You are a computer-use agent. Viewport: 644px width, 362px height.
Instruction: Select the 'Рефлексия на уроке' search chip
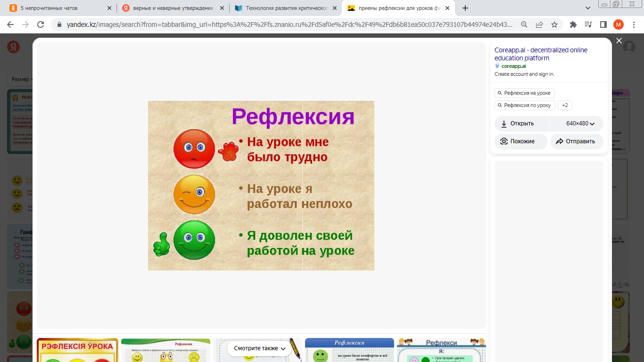[525, 93]
